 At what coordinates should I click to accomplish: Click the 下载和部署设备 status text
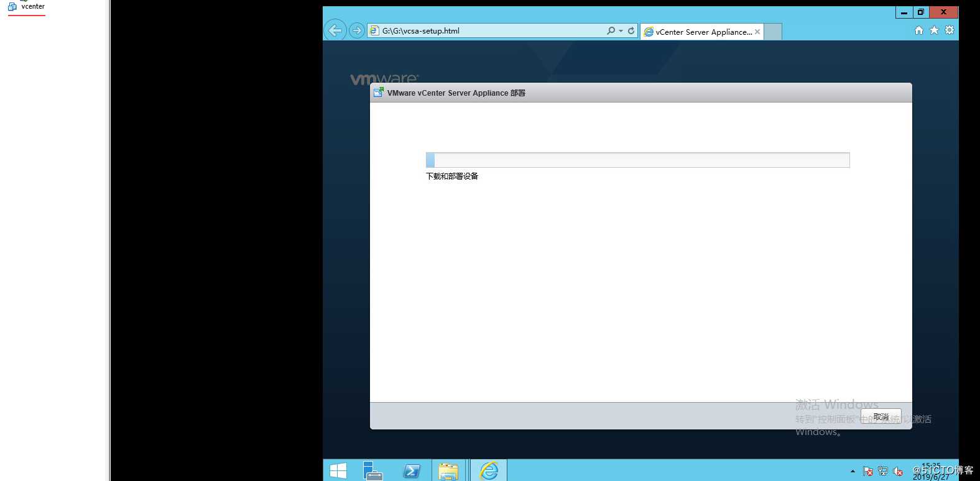[x=452, y=176]
